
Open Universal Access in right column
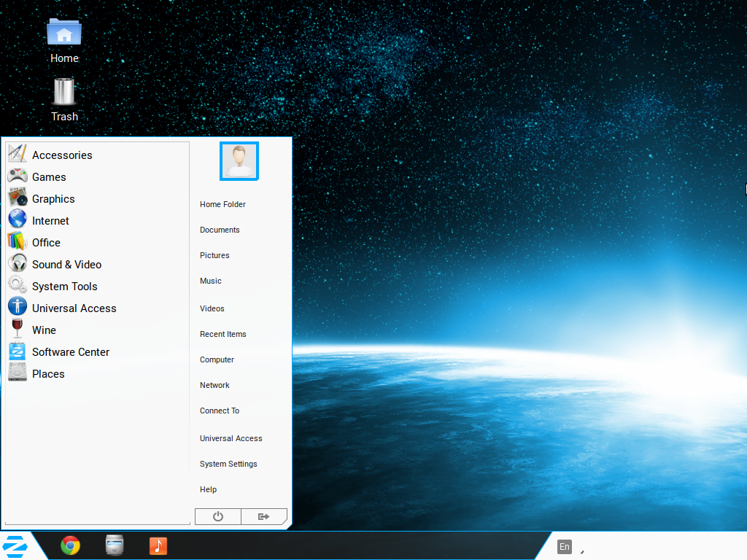pyautogui.click(x=231, y=438)
